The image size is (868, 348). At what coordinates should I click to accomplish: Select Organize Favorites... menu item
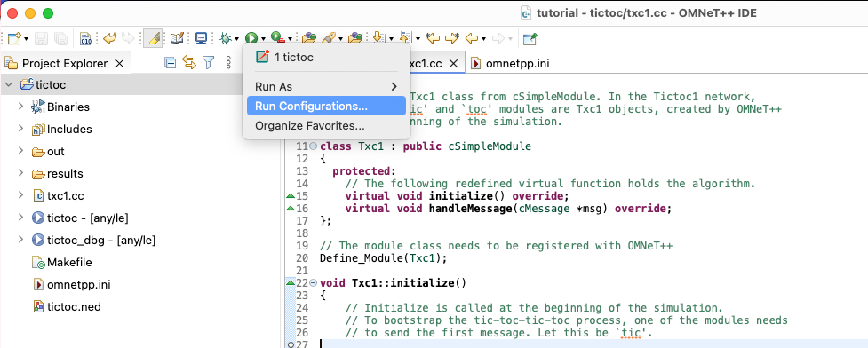point(326,125)
